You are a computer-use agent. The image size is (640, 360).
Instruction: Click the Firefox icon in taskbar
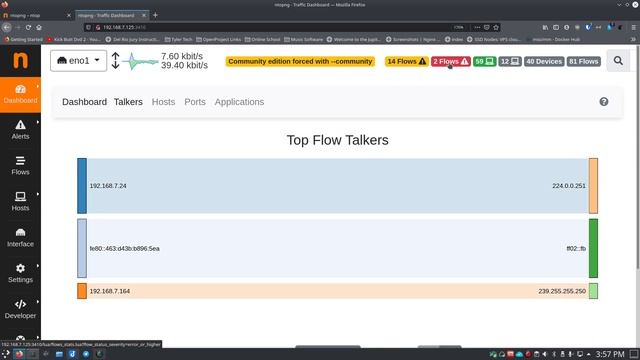pyautogui.click(x=19, y=354)
